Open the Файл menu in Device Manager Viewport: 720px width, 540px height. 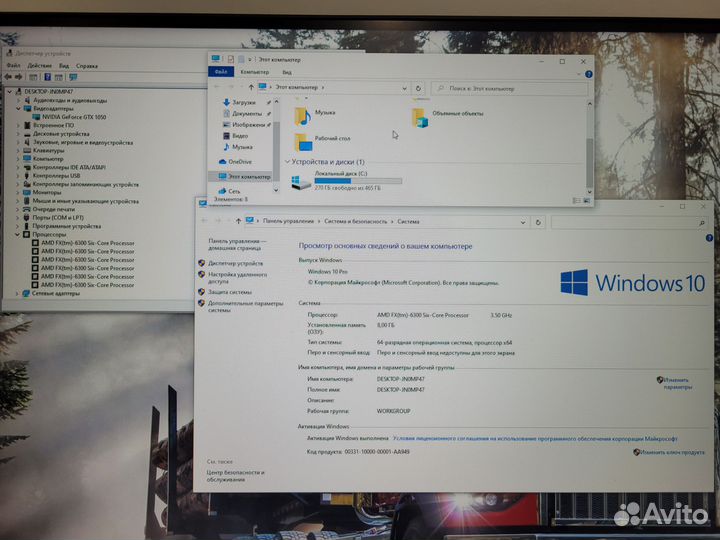[13, 66]
